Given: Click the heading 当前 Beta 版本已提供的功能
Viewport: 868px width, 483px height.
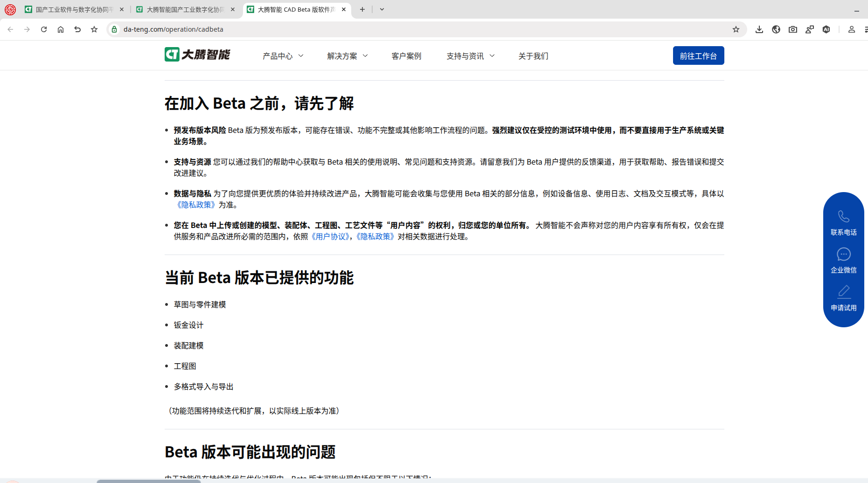Looking at the screenshot, I should (259, 278).
